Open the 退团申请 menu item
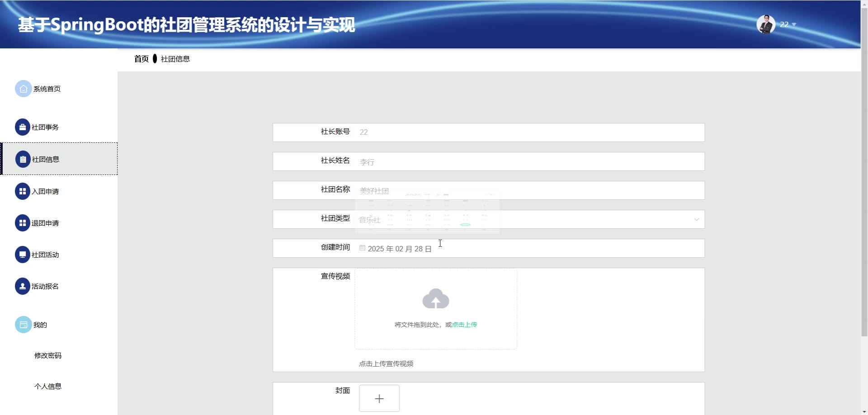The width and height of the screenshot is (868, 415). click(x=59, y=223)
